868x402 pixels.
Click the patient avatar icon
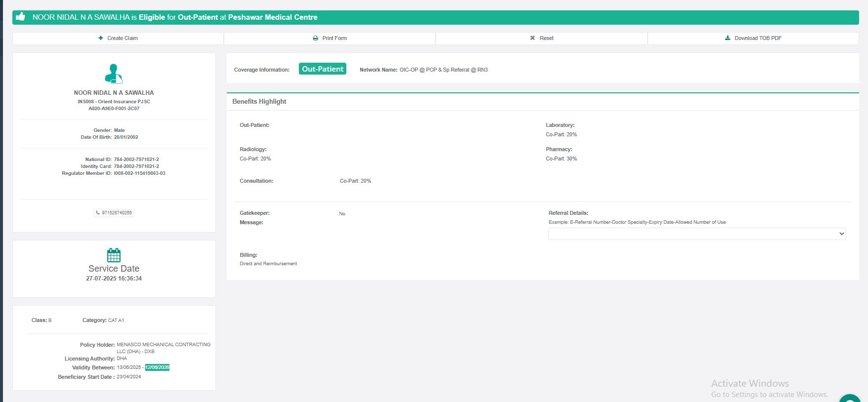tap(114, 74)
